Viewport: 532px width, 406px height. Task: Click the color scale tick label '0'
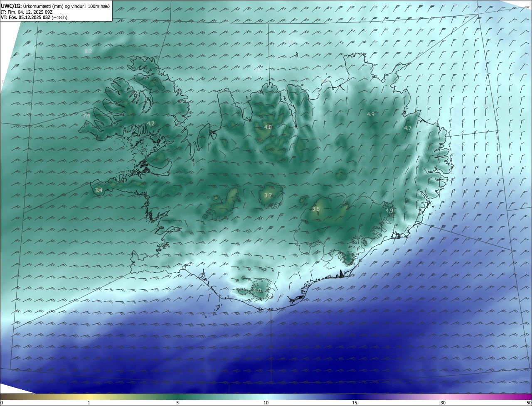pyautogui.click(x=2, y=403)
